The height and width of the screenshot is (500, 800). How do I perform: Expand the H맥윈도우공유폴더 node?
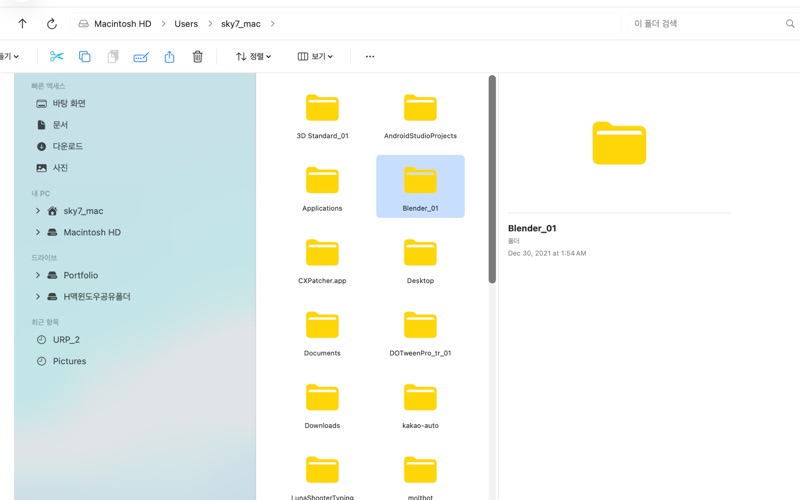pos(38,296)
